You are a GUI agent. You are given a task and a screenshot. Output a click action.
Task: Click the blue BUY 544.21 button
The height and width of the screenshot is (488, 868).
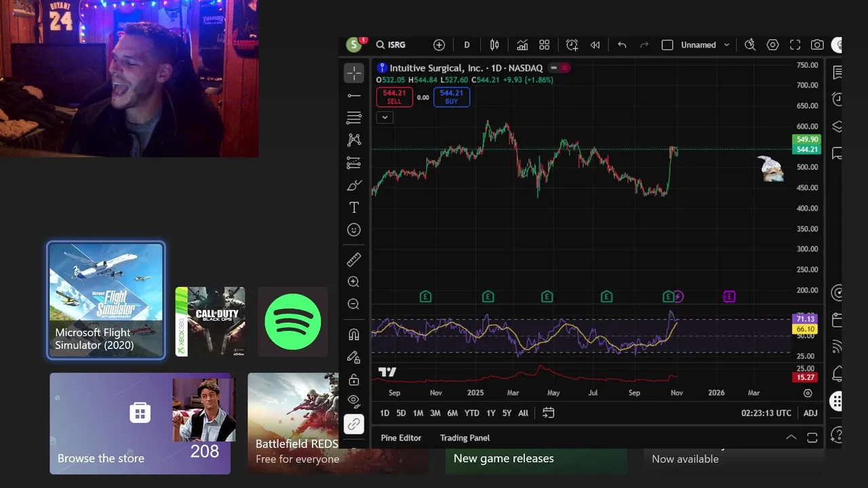pyautogui.click(x=452, y=97)
